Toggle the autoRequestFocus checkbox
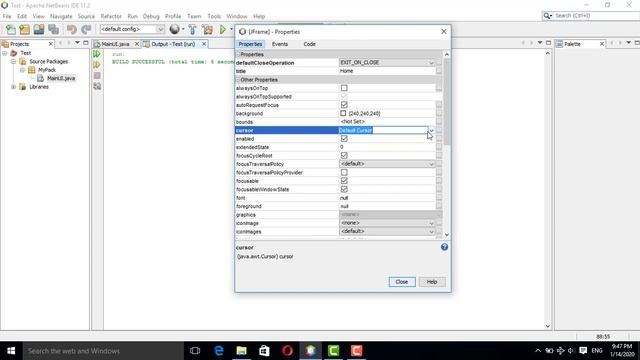The image size is (640, 360). coord(344,105)
